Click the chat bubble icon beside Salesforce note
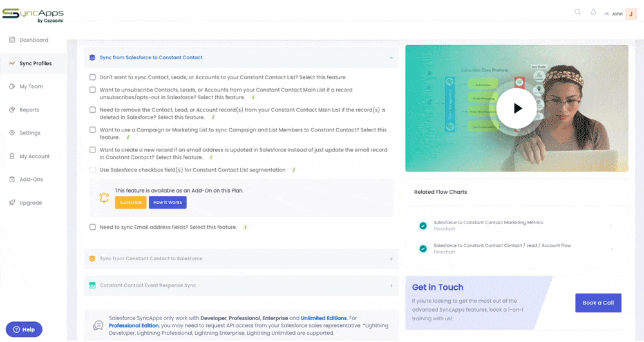 [x=98, y=326]
